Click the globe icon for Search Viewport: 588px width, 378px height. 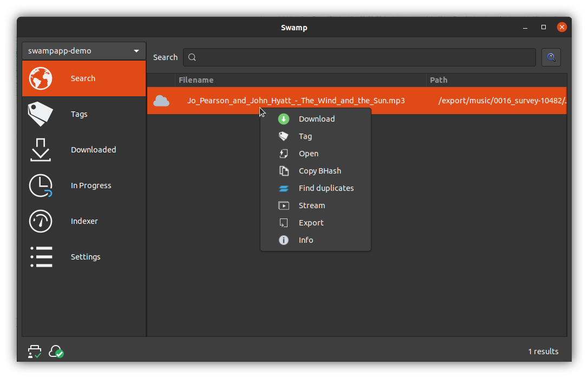(x=41, y=78)
